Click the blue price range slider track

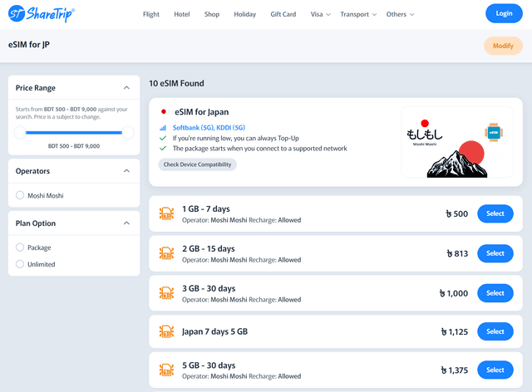point(74,133)
